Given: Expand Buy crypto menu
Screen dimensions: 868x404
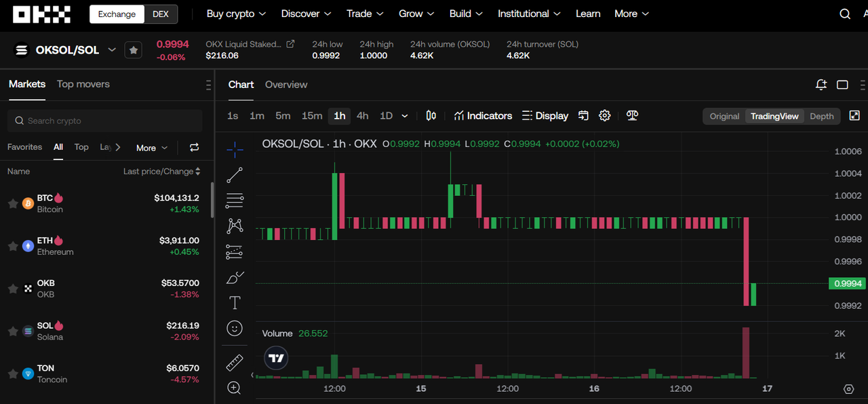Looking at the screenshot, I should [x=236, y=14].
